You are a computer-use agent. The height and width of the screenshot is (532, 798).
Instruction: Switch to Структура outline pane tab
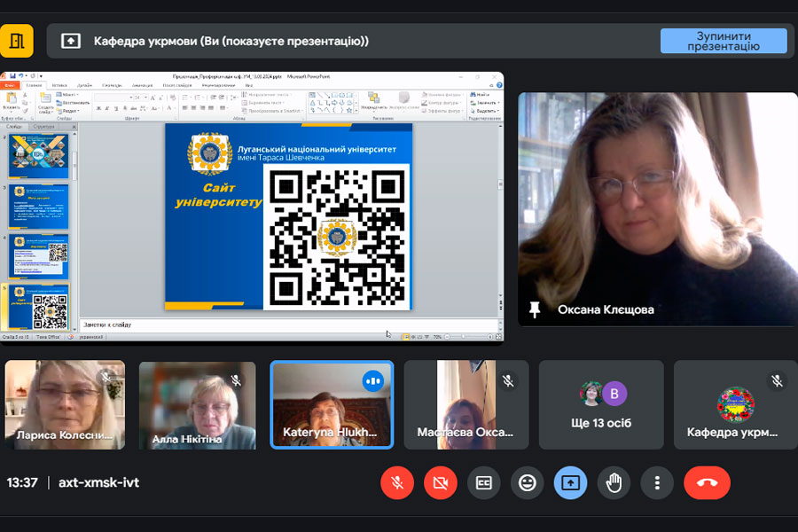pos(44,126)
